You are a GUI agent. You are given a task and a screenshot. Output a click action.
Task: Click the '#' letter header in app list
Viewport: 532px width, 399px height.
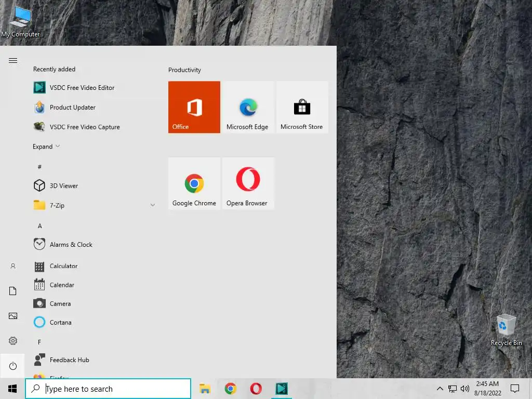pos(39,167)
